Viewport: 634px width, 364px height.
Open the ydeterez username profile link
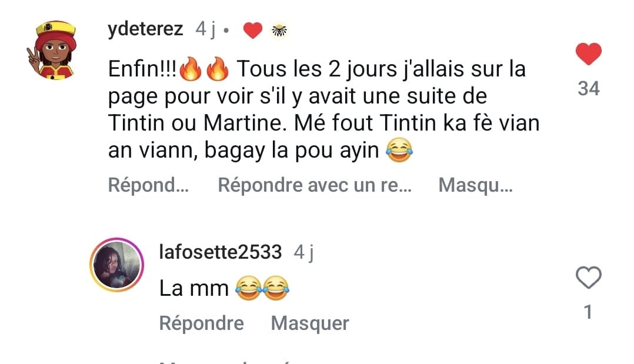click(146, 29)
